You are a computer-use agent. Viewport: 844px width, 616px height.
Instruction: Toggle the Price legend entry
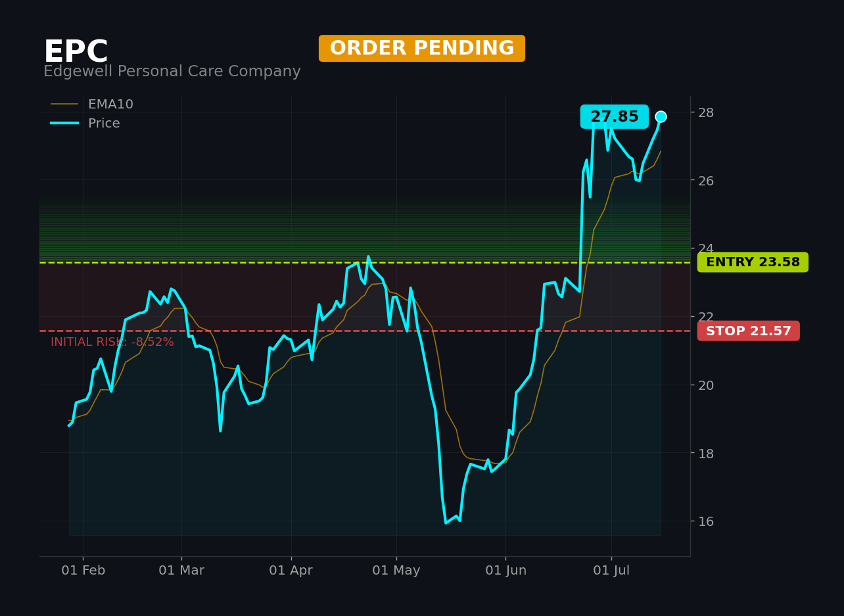pos(85,124)
